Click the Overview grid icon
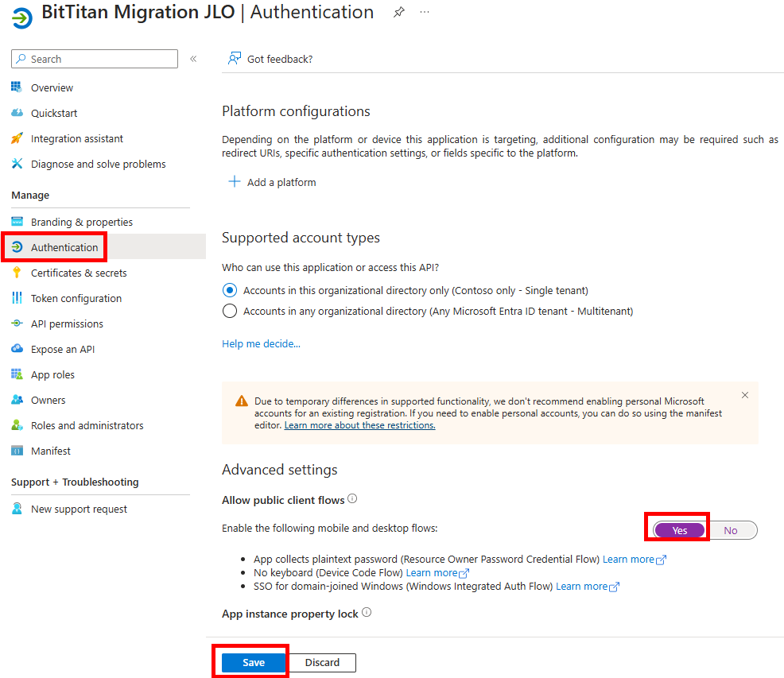 (17, 87)
